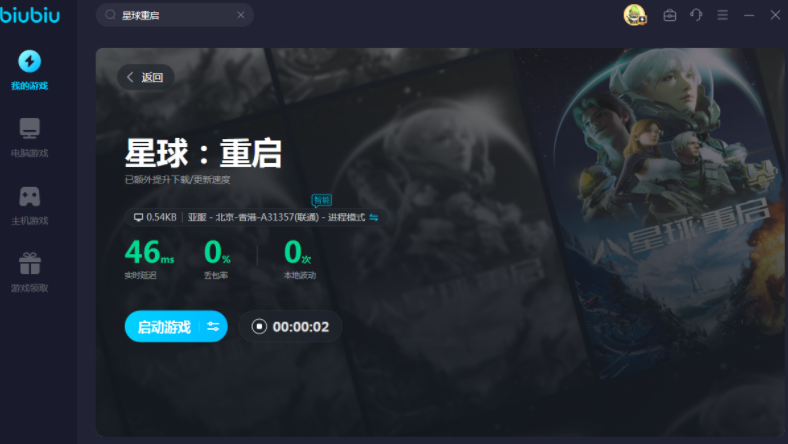The image size is (788, 444).
Task: Open the toolbox briefcase icon
Action: pyautogui.click(x=670, y=15)
